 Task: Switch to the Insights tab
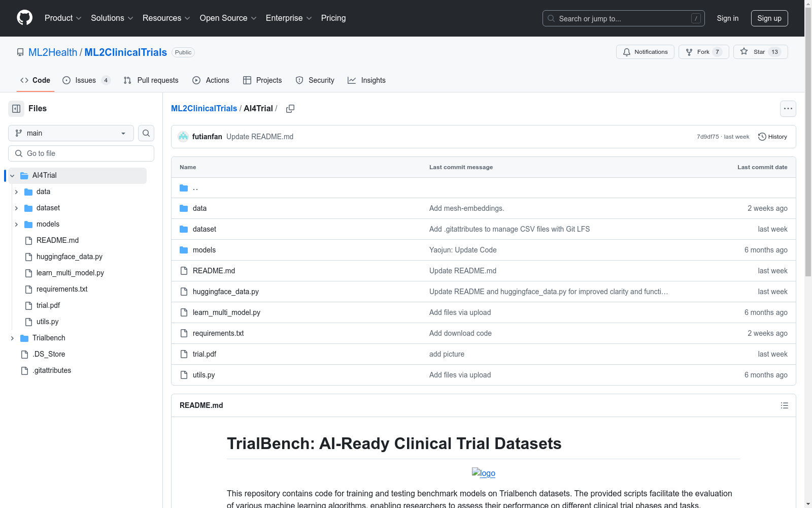tap(366, 80)
